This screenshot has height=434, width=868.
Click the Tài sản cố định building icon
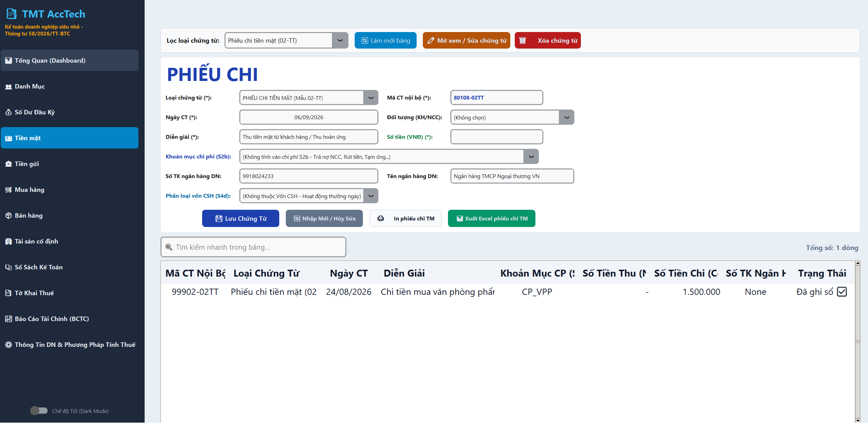click(x=9, y=241)
